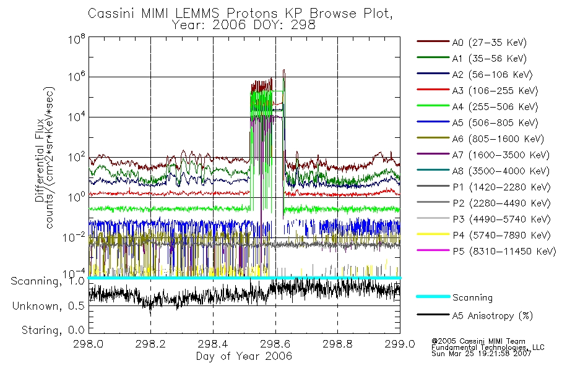Click the A6 (805-1600 KeV) legend label
The width and height of the screenshot is (588, 371).
click(498, 139)
